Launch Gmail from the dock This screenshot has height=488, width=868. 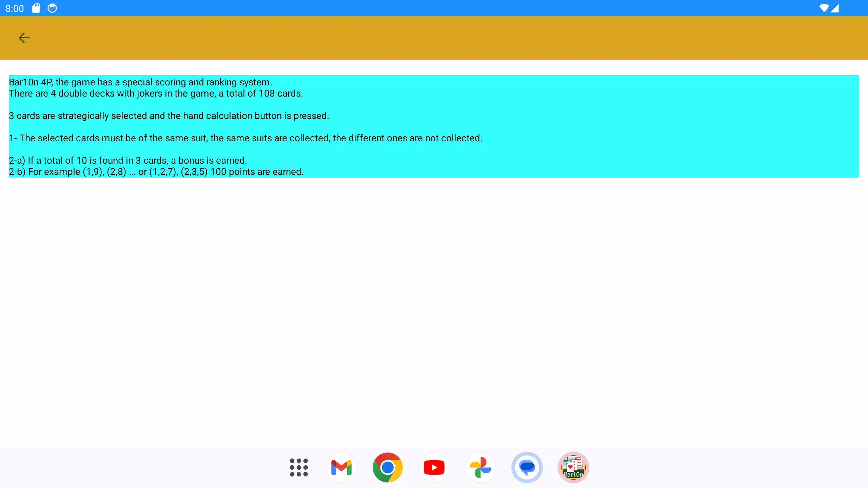point(341,467)
